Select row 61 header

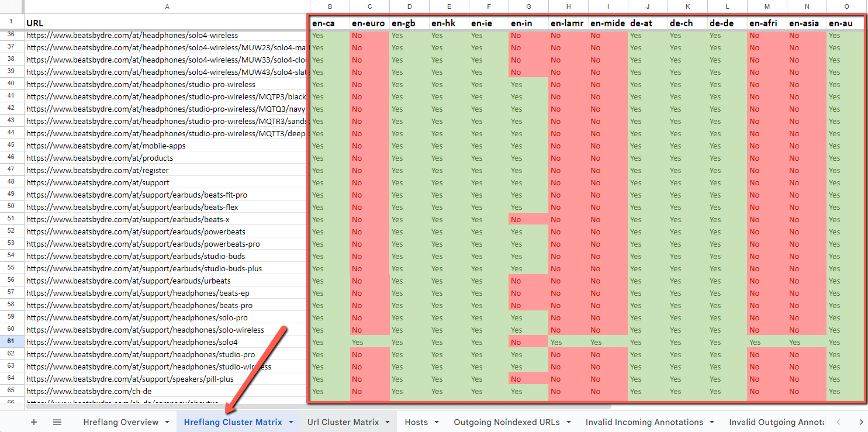point(12,342)
